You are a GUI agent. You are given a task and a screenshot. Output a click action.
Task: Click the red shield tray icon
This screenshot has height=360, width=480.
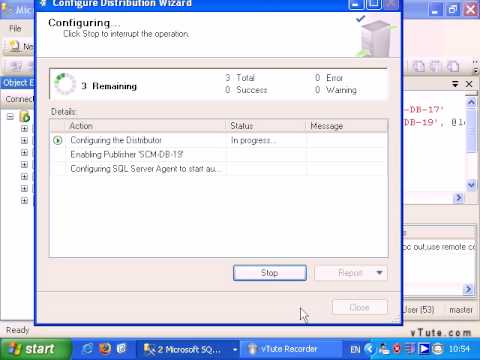(397, 349)
